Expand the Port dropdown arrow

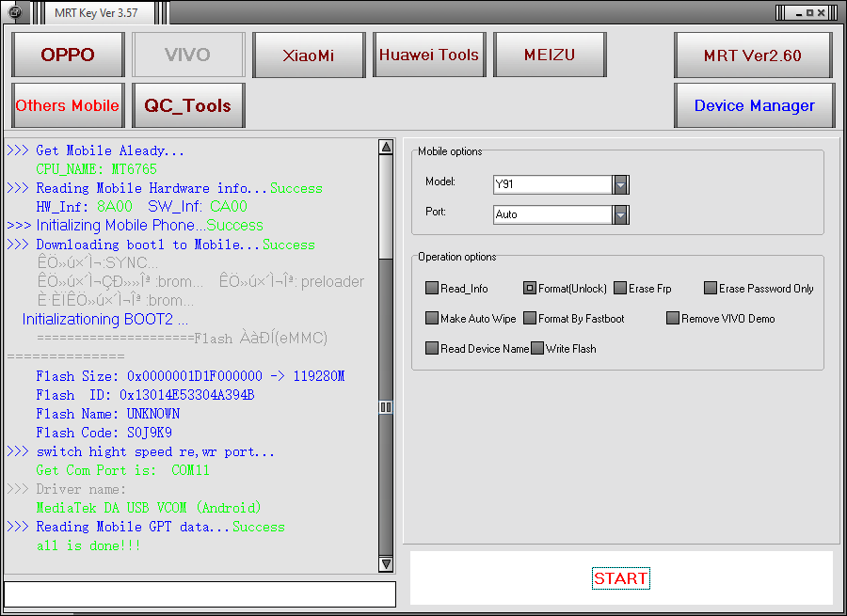[x=621, y=214]
